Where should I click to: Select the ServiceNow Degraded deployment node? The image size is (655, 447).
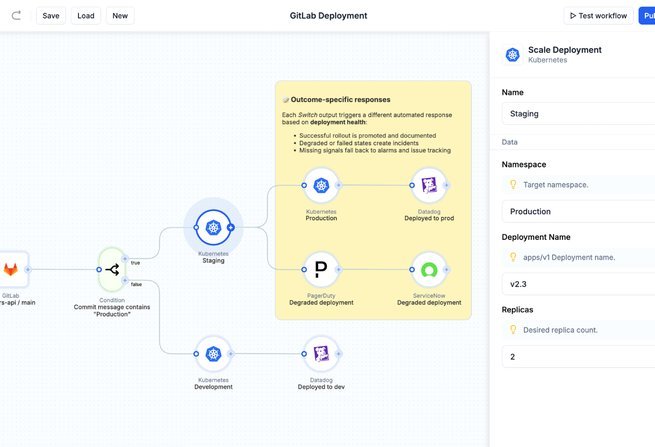click(429, 269)
